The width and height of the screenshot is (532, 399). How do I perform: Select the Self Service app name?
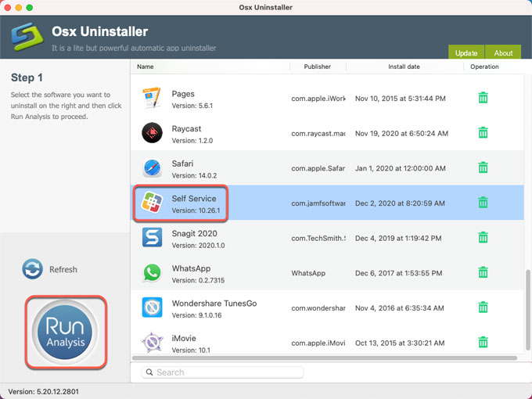[x=194, y=199]
